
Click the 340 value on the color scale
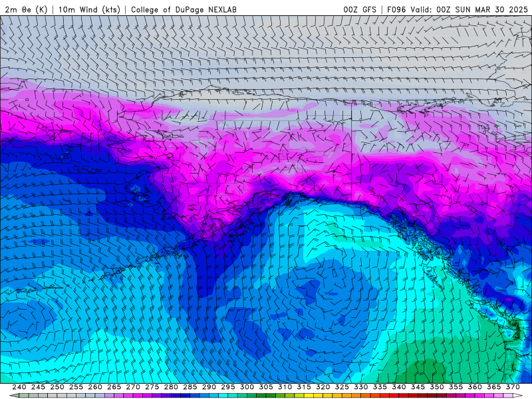(399, 387)
